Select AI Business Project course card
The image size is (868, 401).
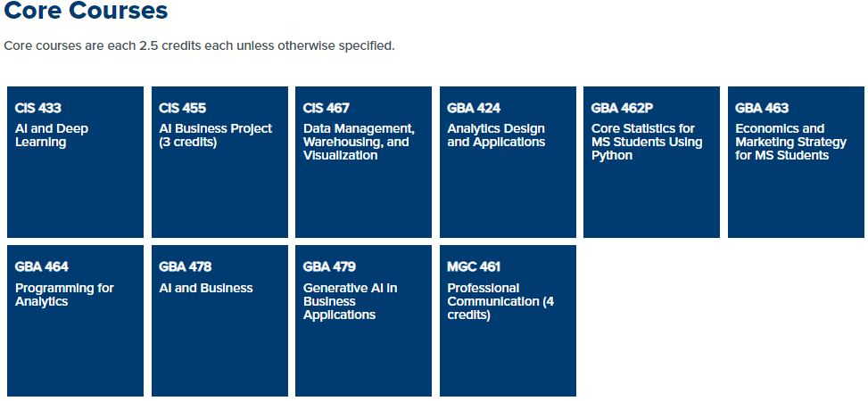coord(219,162)
